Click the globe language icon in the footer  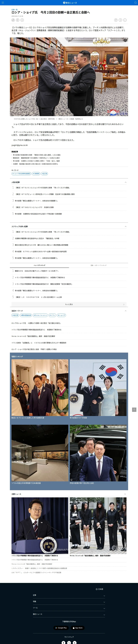[96, 589]
